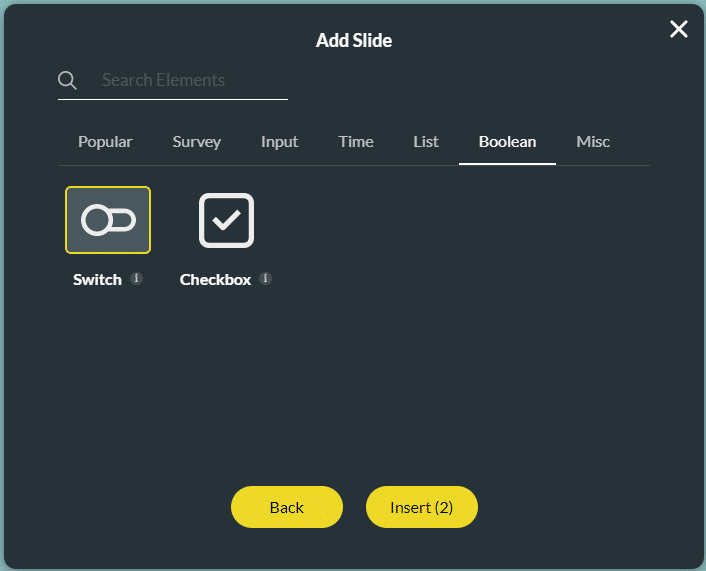Click the Switch label text
706x571 pixels.
(x=97, y=280)
